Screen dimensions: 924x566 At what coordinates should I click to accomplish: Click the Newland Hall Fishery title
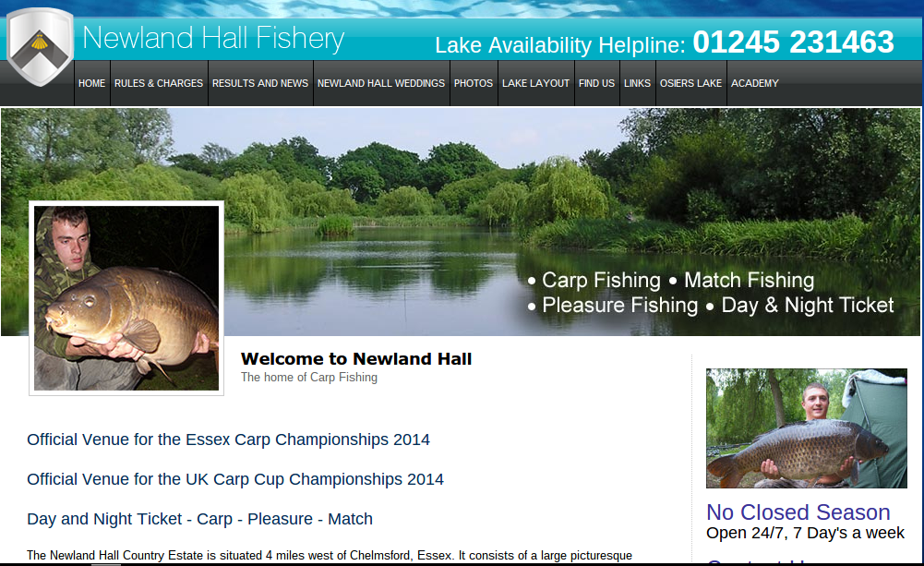[x=213, y=39]
